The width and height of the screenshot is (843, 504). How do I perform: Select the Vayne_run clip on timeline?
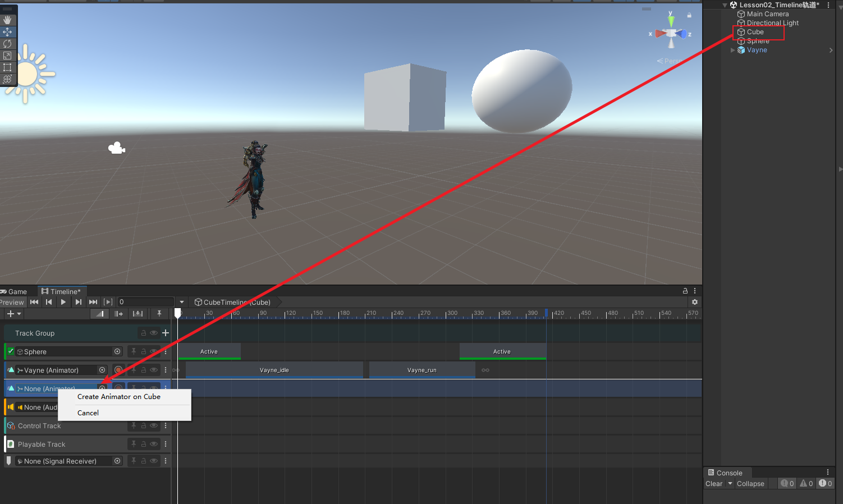tap(421, 370)
